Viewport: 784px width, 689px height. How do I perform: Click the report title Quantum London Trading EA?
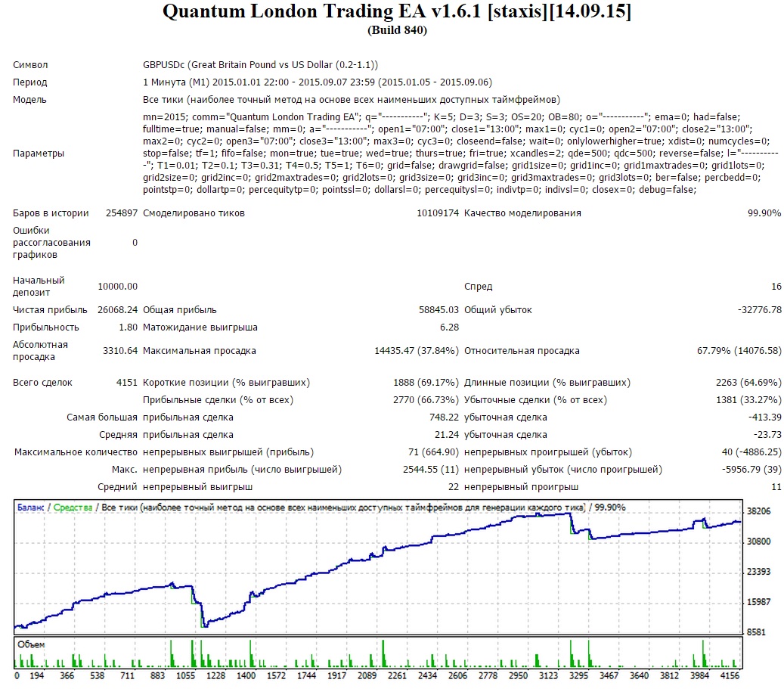[x=397, y=11]
